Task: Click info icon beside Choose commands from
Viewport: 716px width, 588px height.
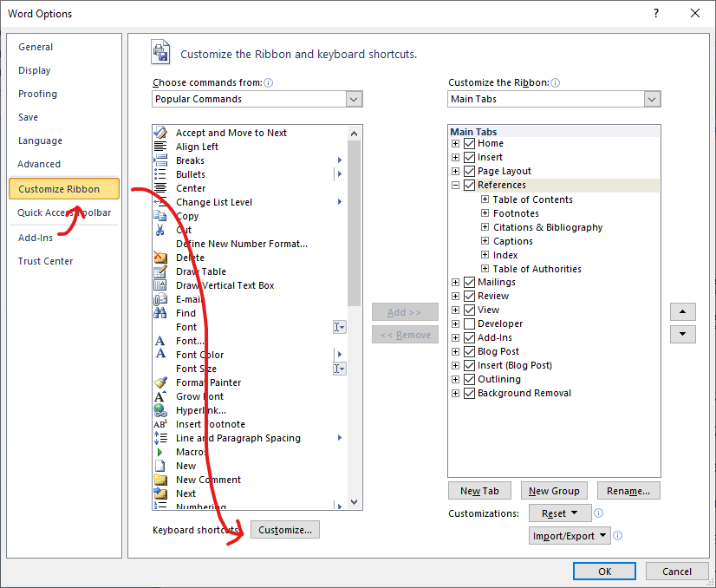Action: (x=269, y=82)
